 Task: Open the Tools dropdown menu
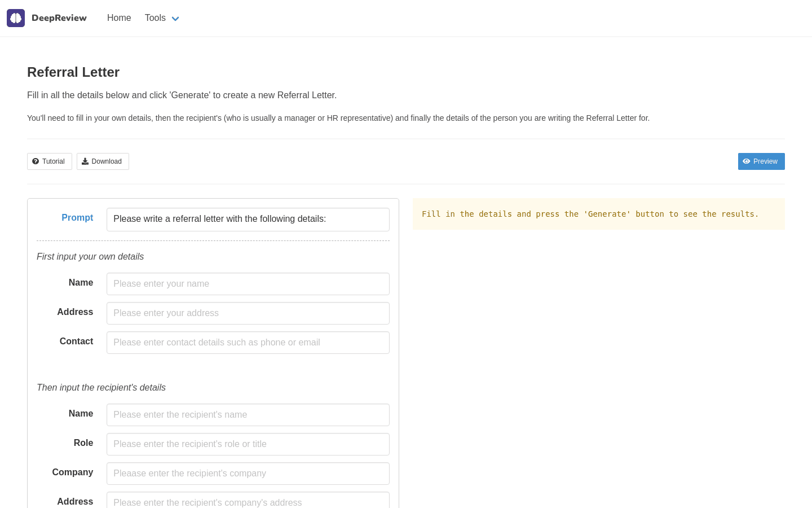[155, 18]
